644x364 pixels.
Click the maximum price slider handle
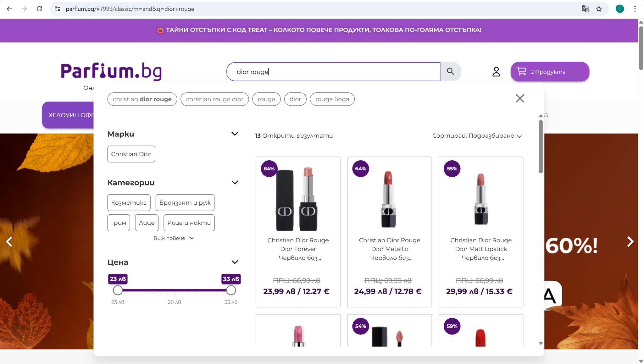click(x=231, y=290)
